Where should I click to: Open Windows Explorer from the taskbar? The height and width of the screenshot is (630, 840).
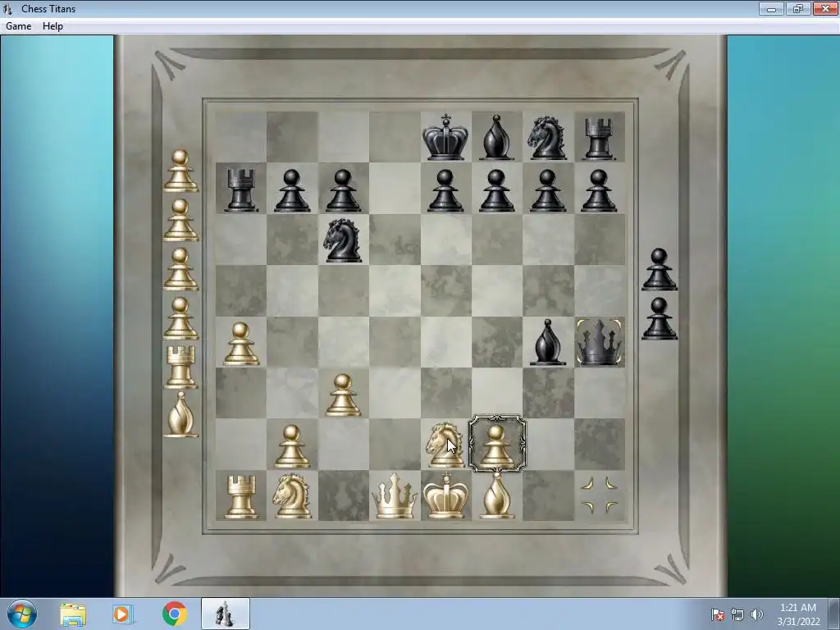(x=73, y=614)
